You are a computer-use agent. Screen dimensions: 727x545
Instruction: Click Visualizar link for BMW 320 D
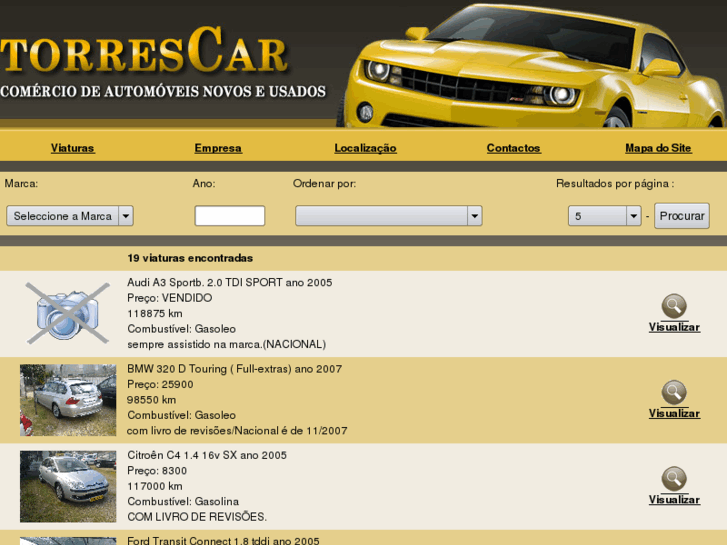(674, 413)
